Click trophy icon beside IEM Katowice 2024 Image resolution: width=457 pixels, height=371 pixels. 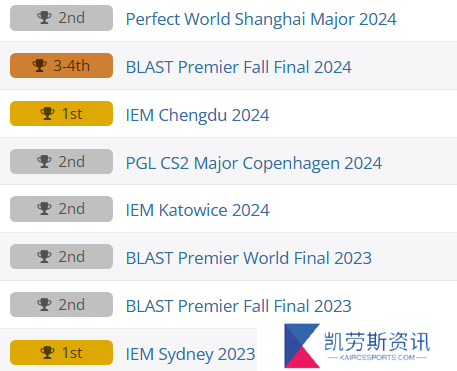pyautogui.click(x=44, y=209)
